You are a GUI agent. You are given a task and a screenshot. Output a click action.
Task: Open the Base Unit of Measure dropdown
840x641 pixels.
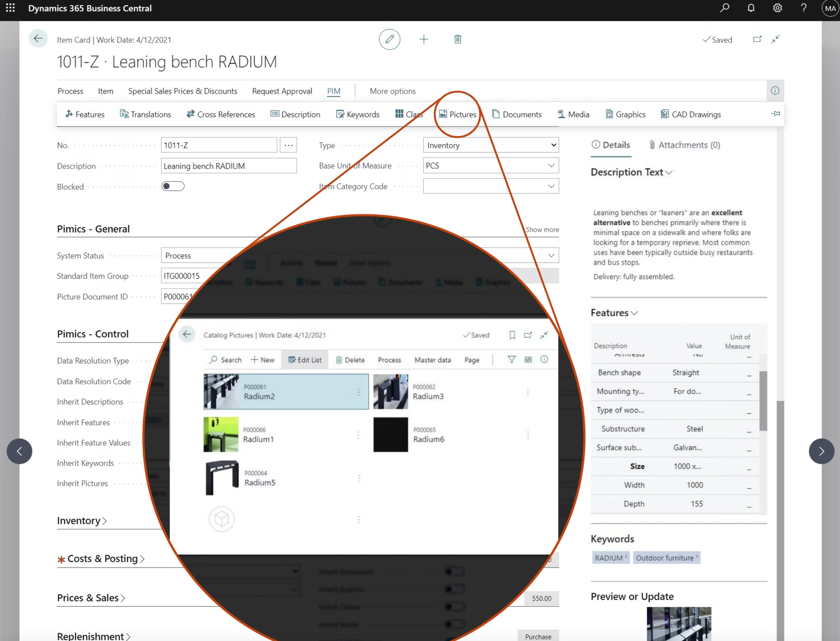(x=491, y=166)
